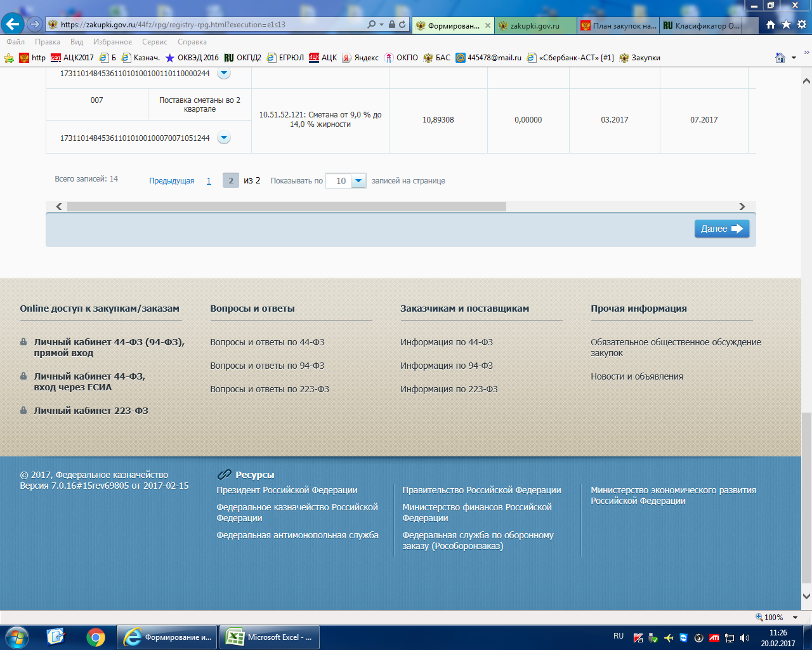Expand row 007 details arrow
The image size is (812, 650).
pyautogui.click(x=223, y=138)
